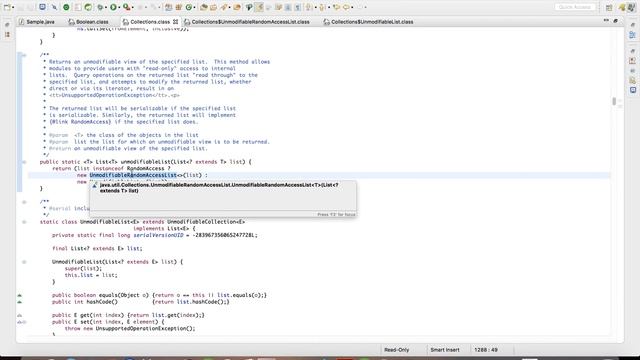Screen dimensions: 640x360
Task: Click the top icon in right sidebar
Action: click(x=633, y=25)
